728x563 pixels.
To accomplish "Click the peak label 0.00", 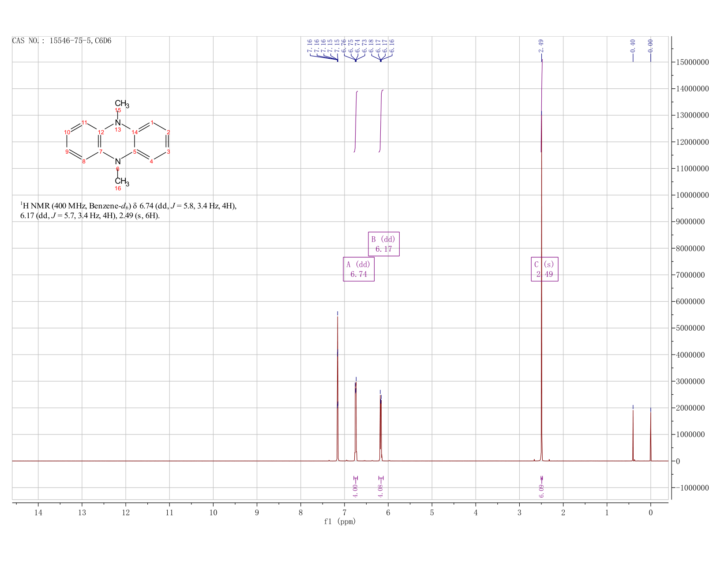I will [x=650, y=45].
